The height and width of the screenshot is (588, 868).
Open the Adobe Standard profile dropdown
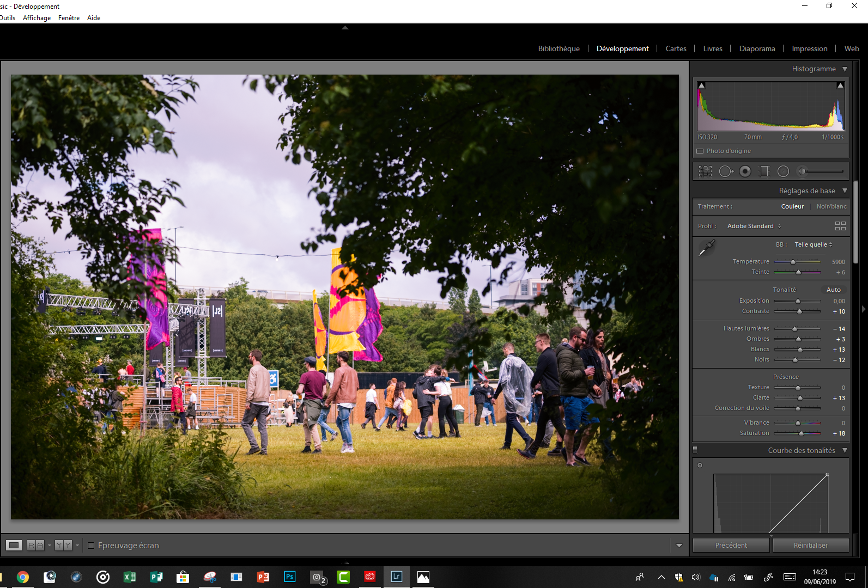(754, 226)
